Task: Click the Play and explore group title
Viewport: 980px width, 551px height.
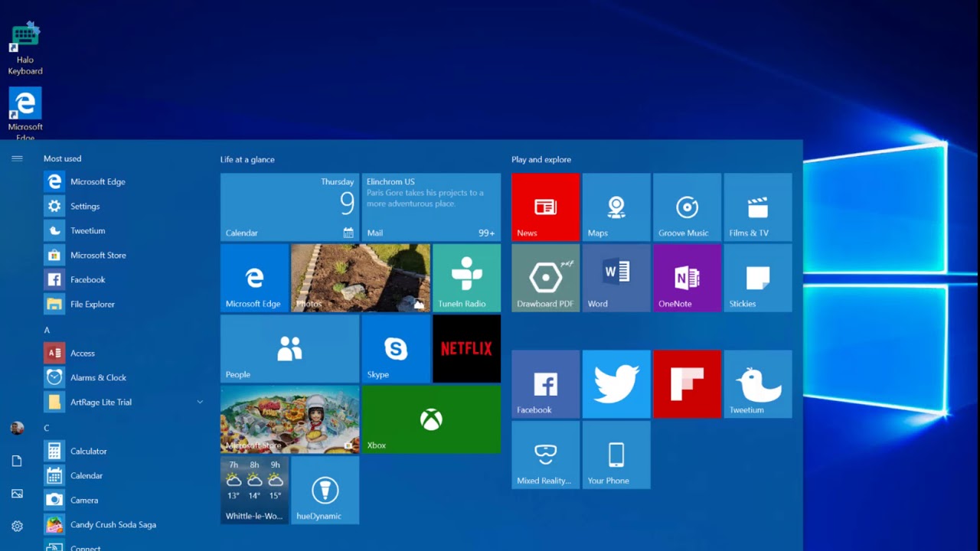Action: click(x=541, y=159)
